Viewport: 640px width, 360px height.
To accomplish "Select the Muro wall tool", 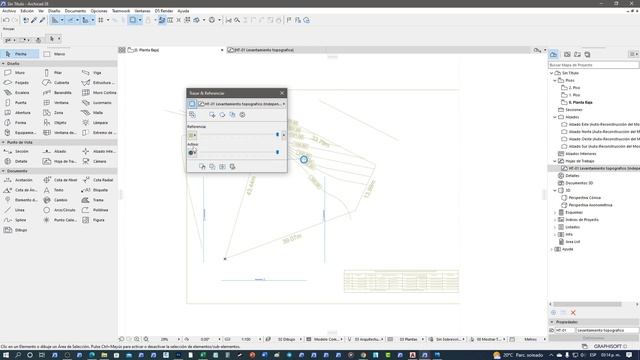I will click(20, 73).
